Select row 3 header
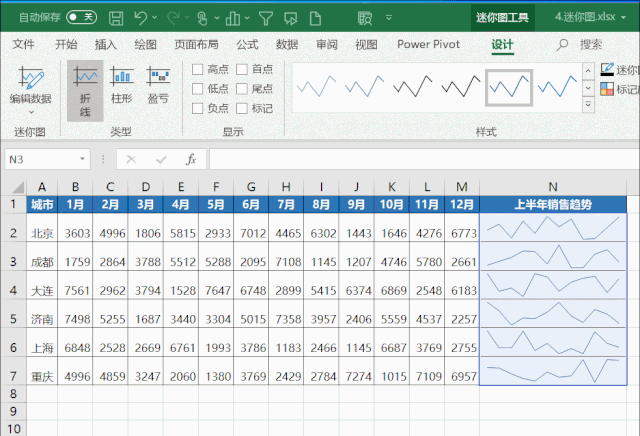This screenshot has height=436, width=640. pos(13,261)
